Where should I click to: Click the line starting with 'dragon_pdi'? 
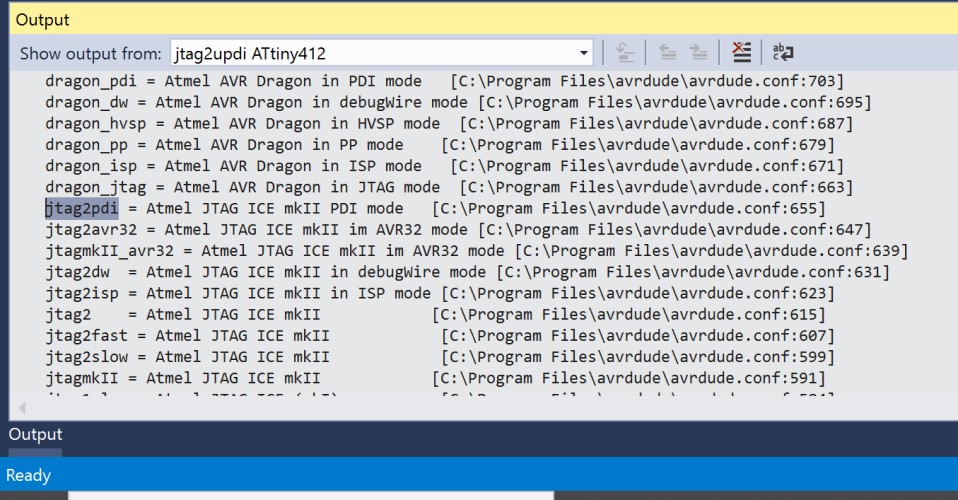pyautogui.click(x=444, y=81)
